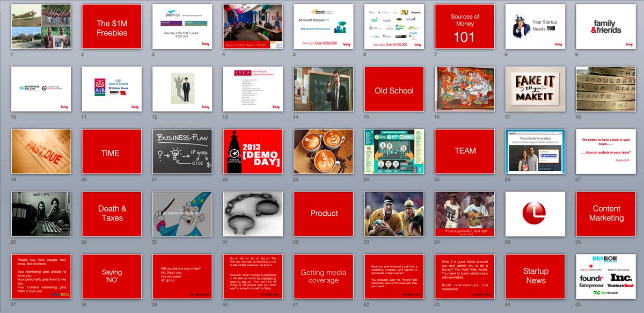Click the 'People buy from people' text slide
This screenshot has height=313, width=644.
point(41,276)
